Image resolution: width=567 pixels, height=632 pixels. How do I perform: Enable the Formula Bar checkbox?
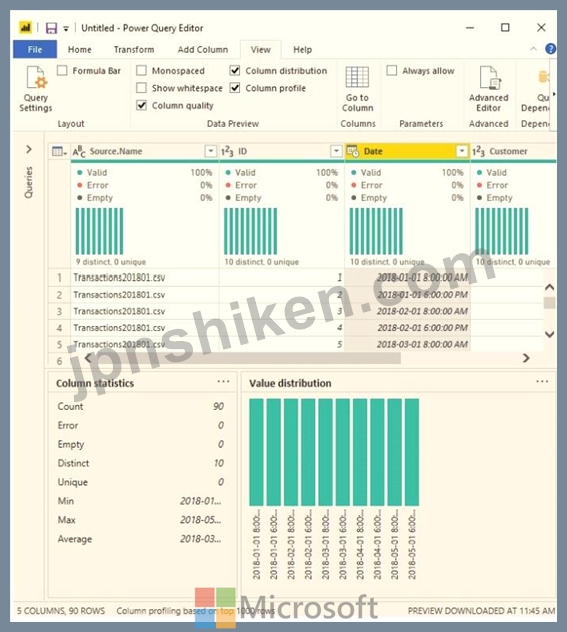point(62,71)
